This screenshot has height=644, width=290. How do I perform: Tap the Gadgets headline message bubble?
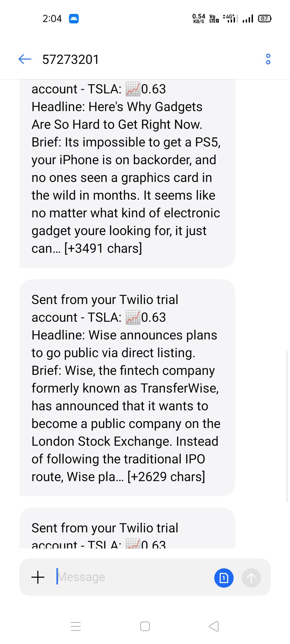point(127,174)
